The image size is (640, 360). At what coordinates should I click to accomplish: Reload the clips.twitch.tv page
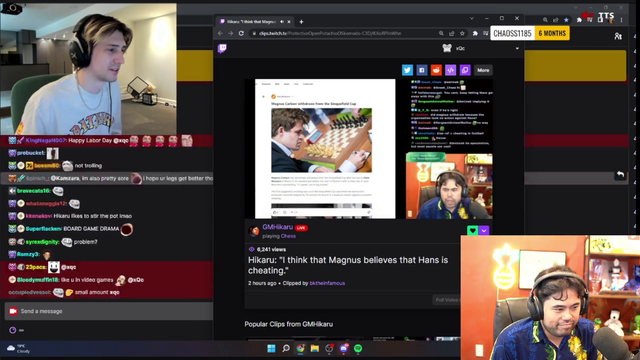241,33
